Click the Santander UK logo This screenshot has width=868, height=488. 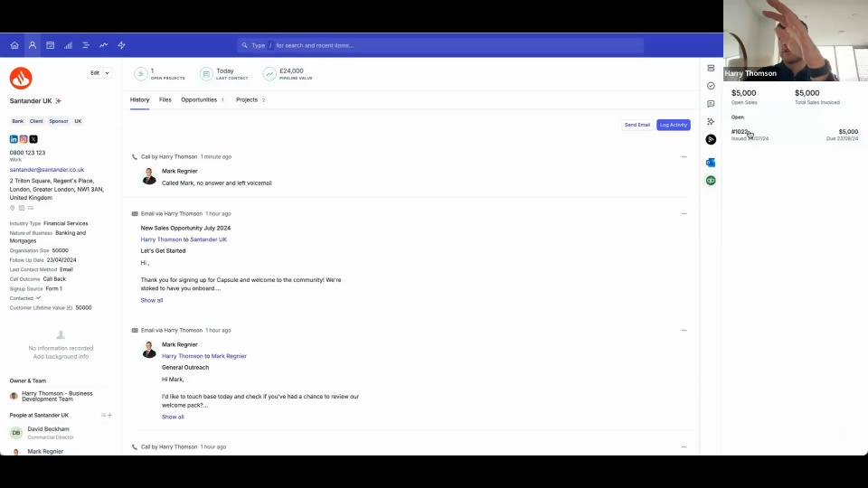pos(21,78)
